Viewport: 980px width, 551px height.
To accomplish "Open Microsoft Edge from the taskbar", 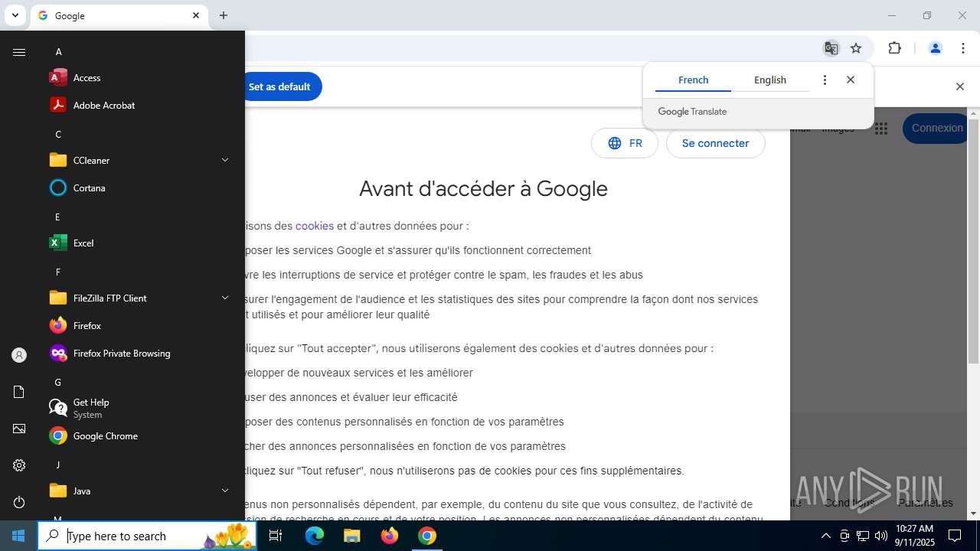I will 314,536.
